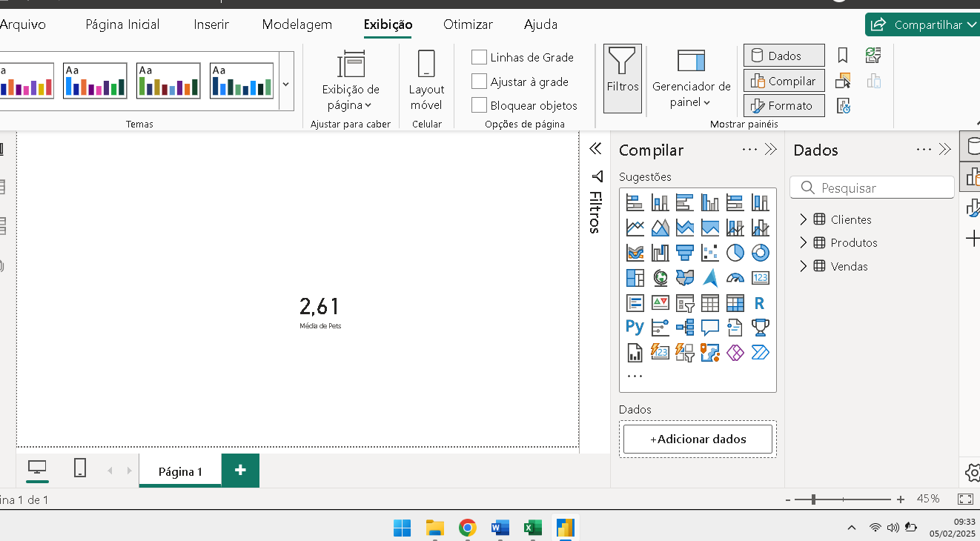The width and height of the screenshot is (980, 541).
Task: Collapse the Dados pane
Action: click(x=944, y=150)
